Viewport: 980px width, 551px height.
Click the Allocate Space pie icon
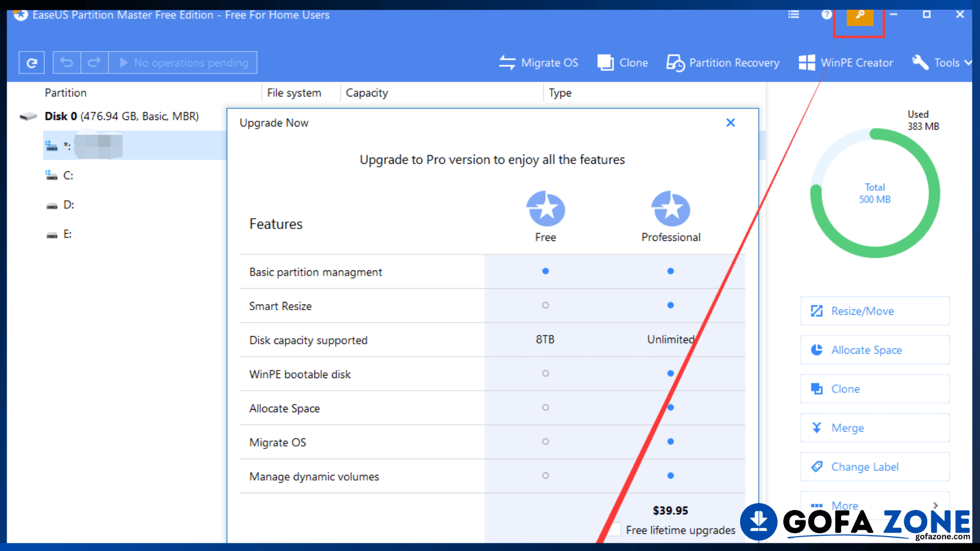coord(817,349)
